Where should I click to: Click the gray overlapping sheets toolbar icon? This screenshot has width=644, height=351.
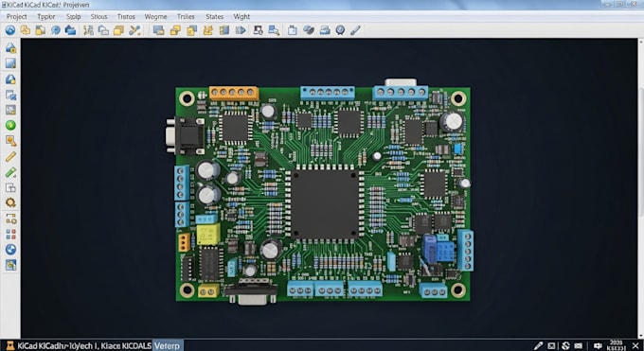pos(103,30)
